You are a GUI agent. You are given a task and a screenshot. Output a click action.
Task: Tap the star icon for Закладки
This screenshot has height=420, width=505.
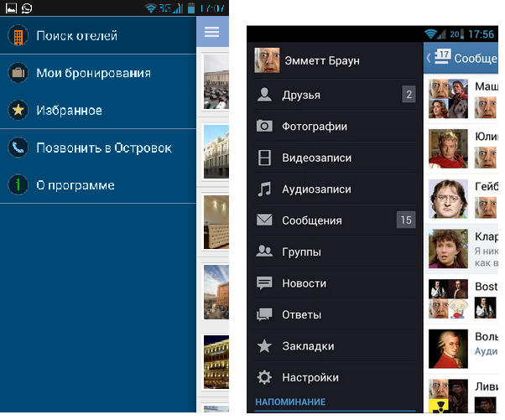pyautogui.click(x=264, y=346)
